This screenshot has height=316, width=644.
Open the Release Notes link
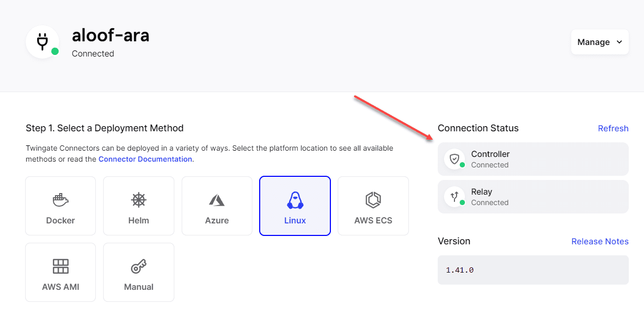[600, 241]
